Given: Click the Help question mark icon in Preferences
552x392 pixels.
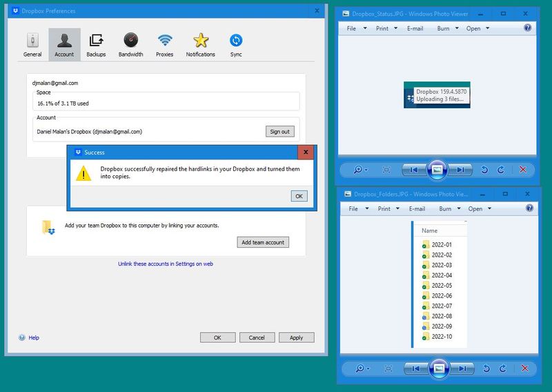Looking at the screenshot, I should tap(22, 337).
